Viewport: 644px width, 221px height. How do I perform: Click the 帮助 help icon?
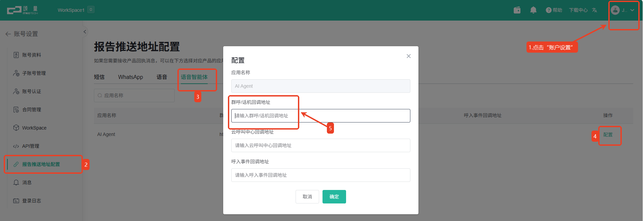pyautogui.click(x=548, y=10)
